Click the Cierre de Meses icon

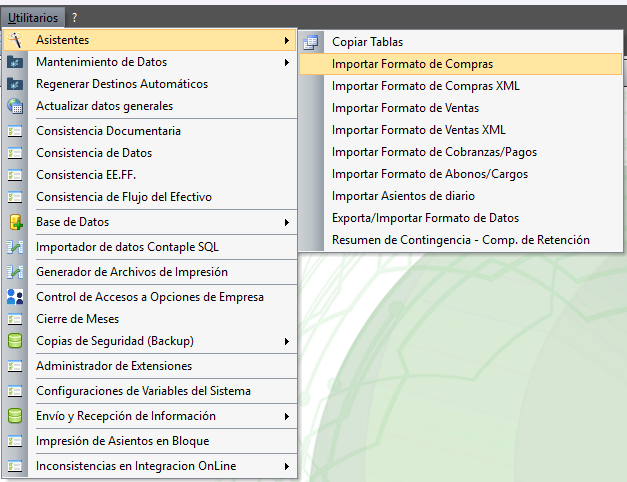click(15, 319)
